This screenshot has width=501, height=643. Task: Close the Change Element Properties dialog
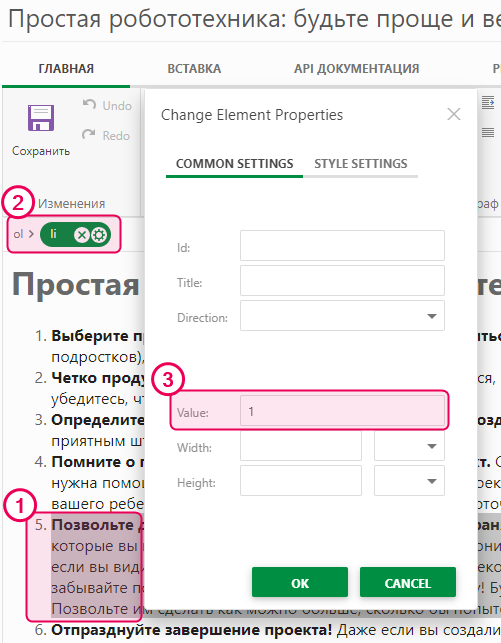(454, 114)
